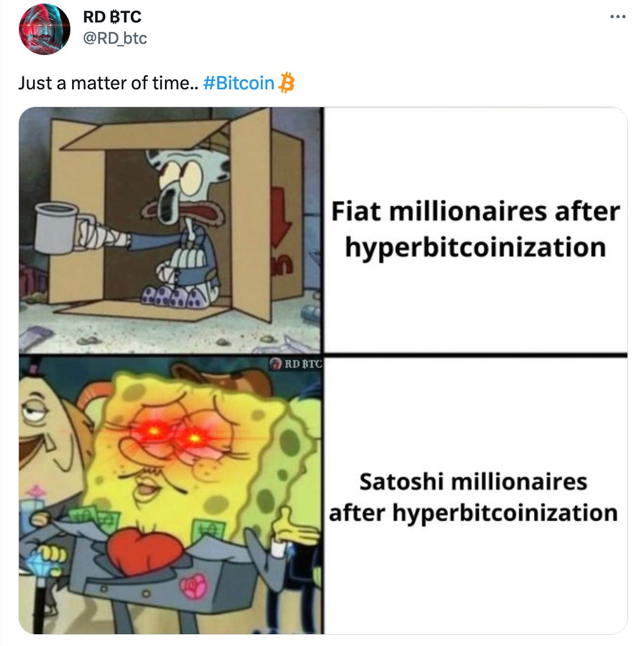Open the #Bitcoin hashtag
Image resolution: width=644 pixels, height=646 pixels.
(x=238, y=83)
